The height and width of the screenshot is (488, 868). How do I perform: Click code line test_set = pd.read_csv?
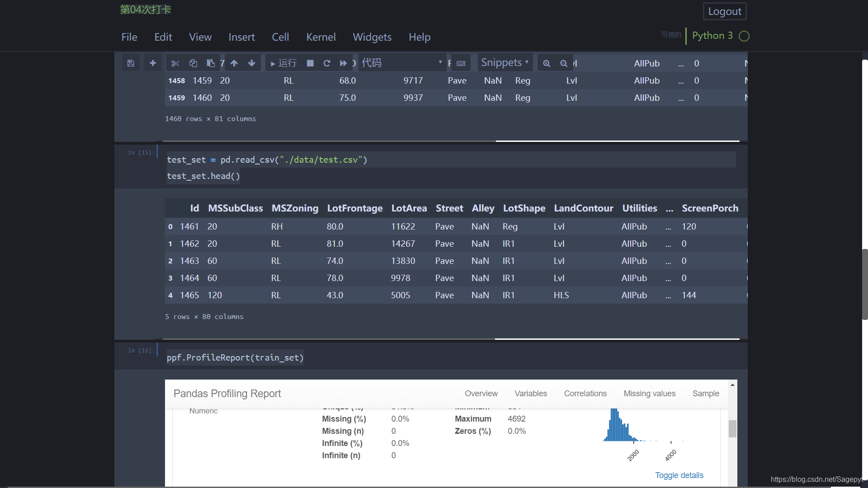point(267,160)
